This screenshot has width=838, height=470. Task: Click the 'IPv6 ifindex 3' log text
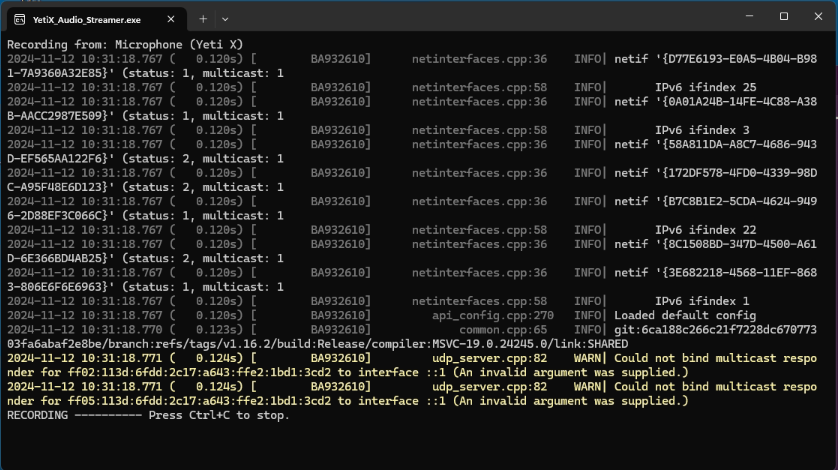coord(702,130)
